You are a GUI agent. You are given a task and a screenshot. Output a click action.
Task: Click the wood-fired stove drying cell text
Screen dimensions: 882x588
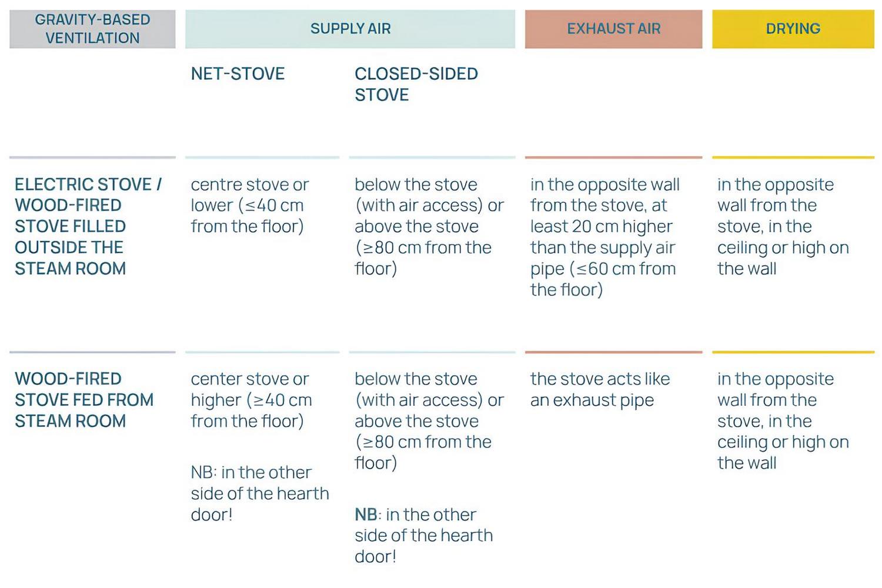pos(783,421)
